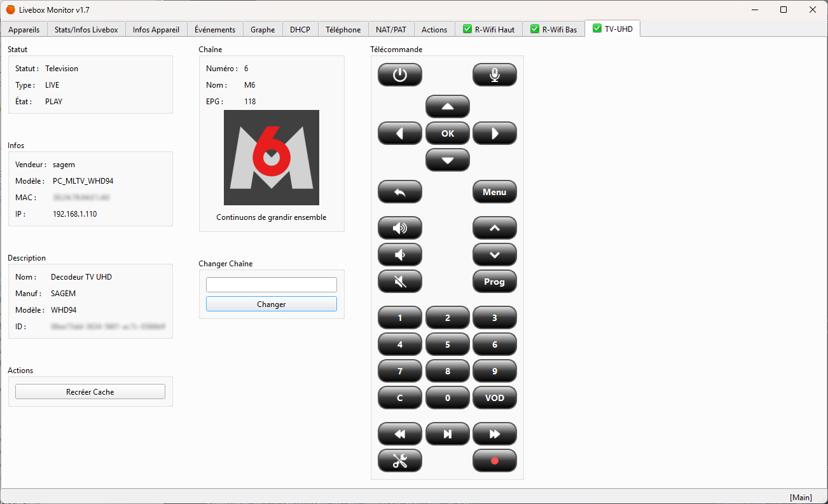The image size is (828, 504).
Task: Click the up arrow navigation button
Action: pos(448,107)
